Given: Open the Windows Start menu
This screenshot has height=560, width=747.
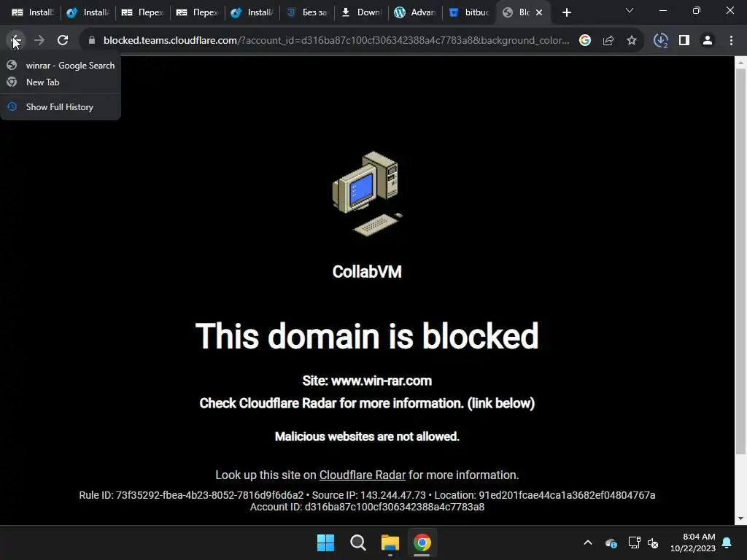Looking at the screenshot, I should (x=325, y=542).
